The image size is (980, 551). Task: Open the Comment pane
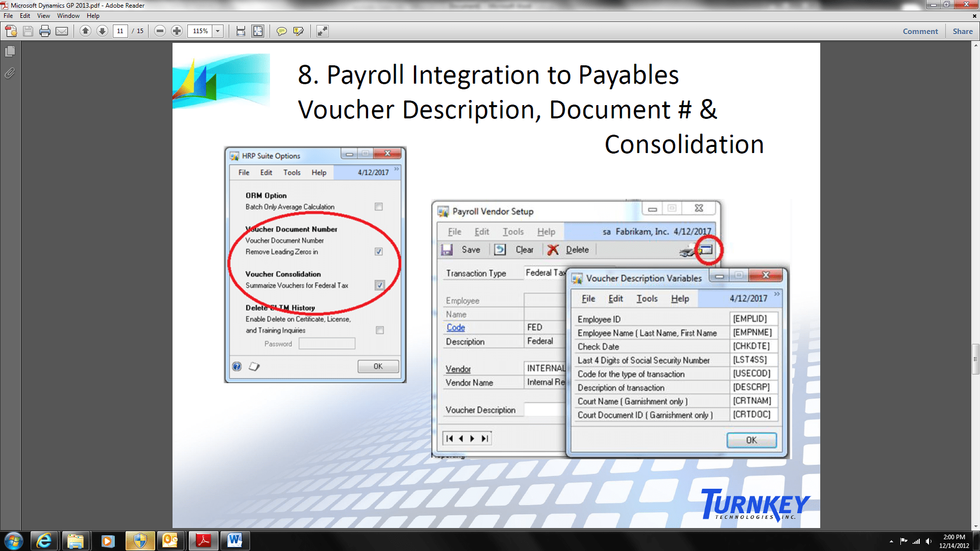coord(920,31)
